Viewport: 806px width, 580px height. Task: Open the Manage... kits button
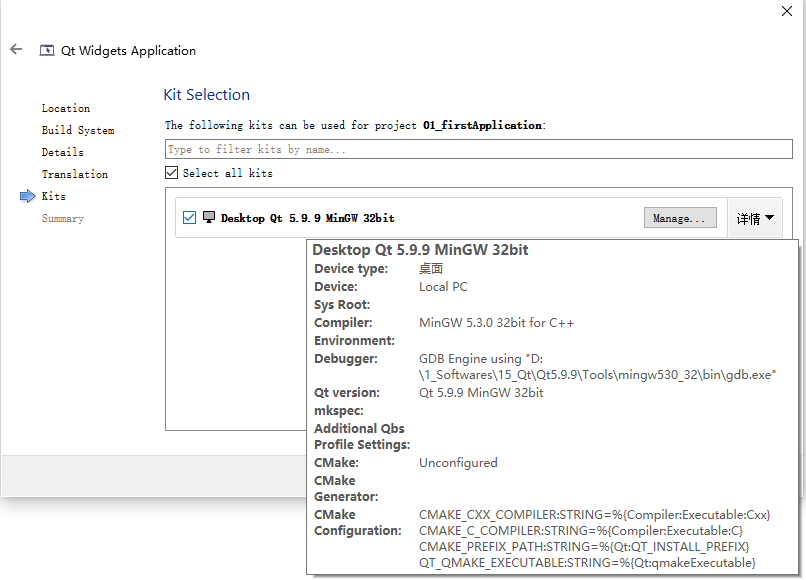[680, 218]
